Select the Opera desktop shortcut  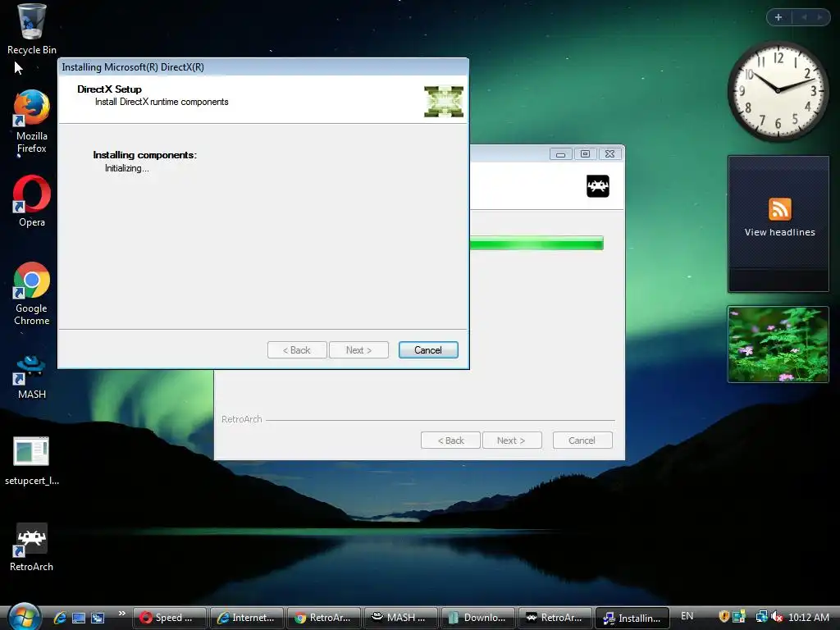click(x=31, y=201)
